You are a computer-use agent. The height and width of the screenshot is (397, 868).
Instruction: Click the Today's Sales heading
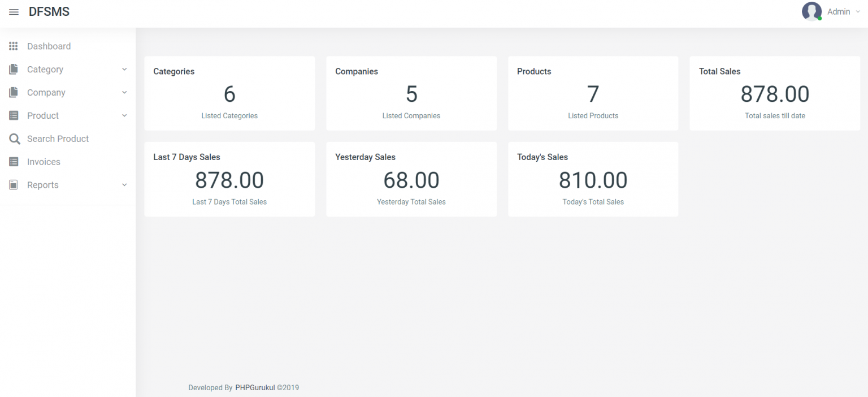point(542,157)
